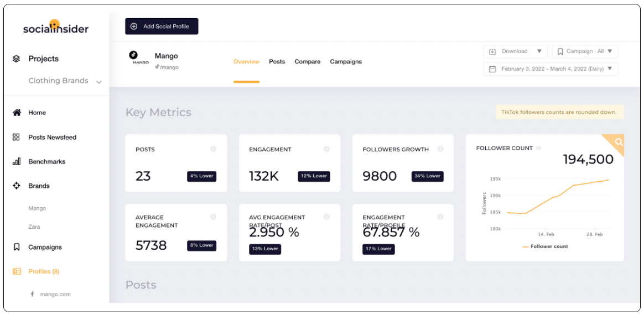Click the Campaigns bookmark icon in sidebar
Viewport: 644px width, 316px height.
coord(17,247)
